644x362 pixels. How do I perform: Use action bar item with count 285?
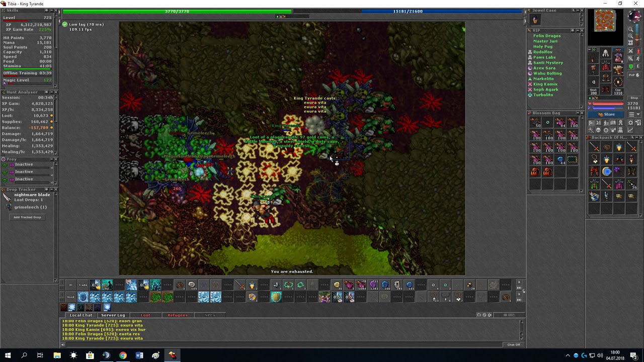pos(396,285)
